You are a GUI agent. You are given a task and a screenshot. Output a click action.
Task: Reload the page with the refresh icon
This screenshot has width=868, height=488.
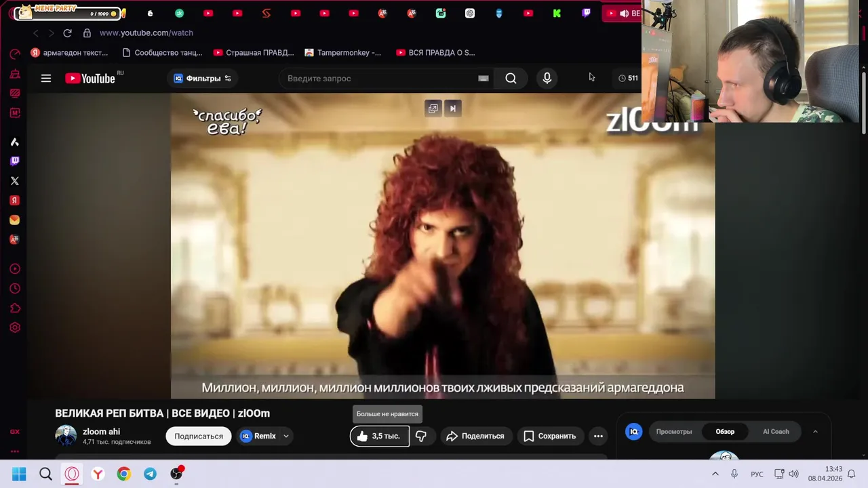click(67, 33)
